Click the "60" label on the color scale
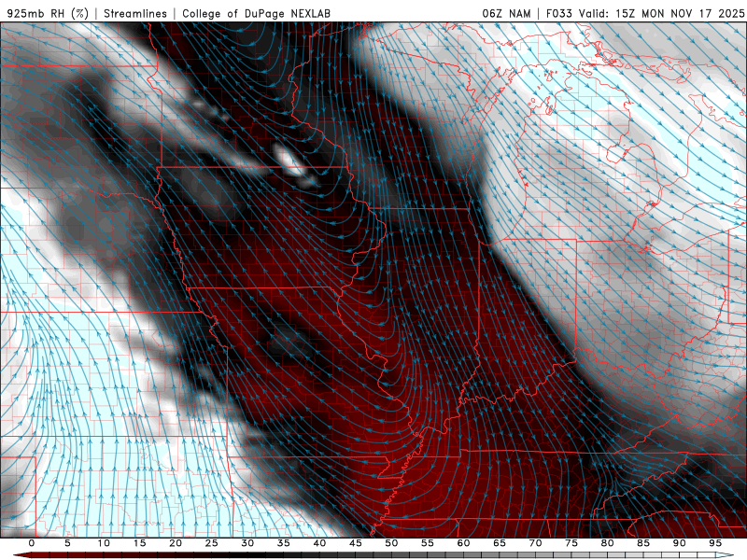This screenshot has width=747, height=560. click(463, 543)
